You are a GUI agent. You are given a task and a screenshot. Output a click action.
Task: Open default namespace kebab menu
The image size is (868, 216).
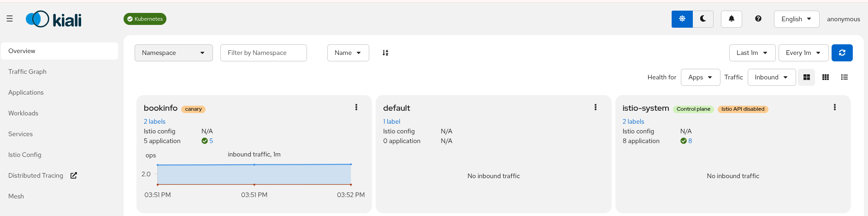click(595, 108)
